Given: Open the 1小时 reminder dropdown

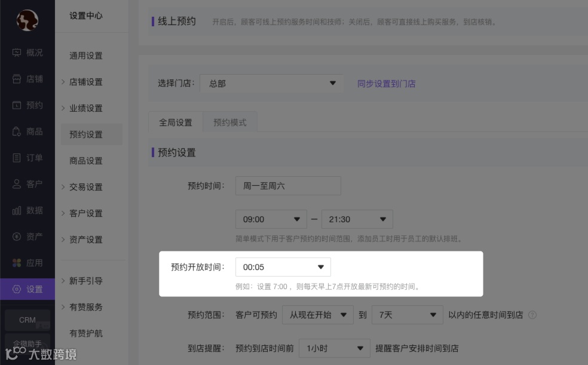Looking at the screenshot, I should [335, 348].
